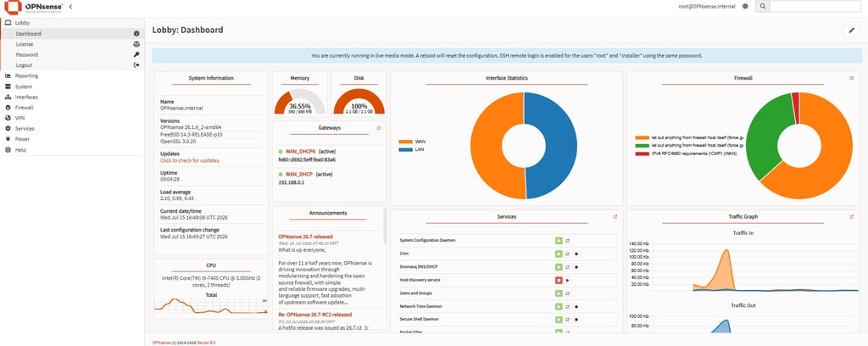The width and height of the screenshot is (868, 346).
Task: Toggle the green firewall legend entry
Action: [x=690, y=145]
